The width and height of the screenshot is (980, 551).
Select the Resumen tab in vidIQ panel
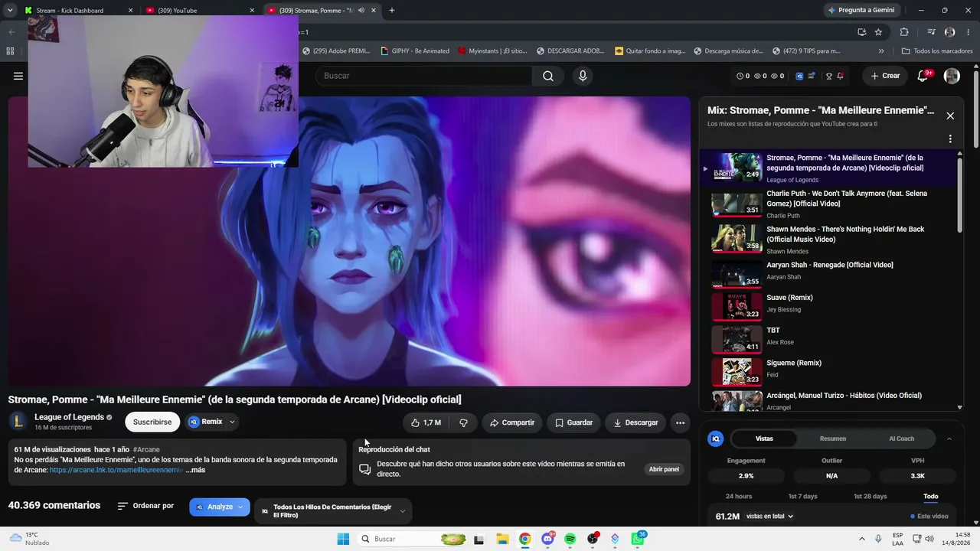pyautogui.click(x=833, y=439)
